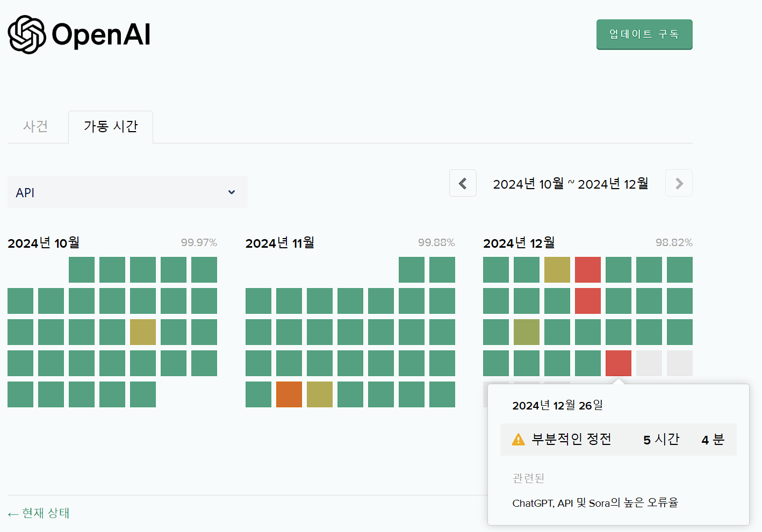The height and width of the screenshot is (532, 762).
Task: Click the next period chevron arrow
Action: click(679, 183)
